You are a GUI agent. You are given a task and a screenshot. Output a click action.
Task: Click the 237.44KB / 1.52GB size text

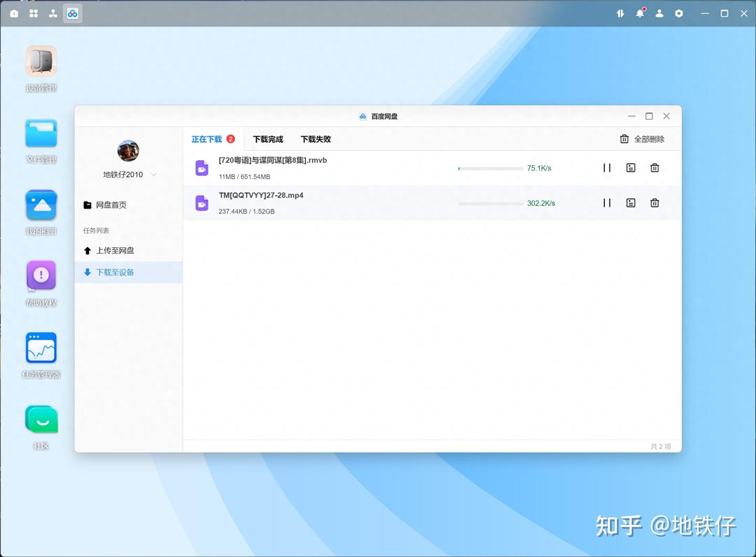tap(247, 212)
